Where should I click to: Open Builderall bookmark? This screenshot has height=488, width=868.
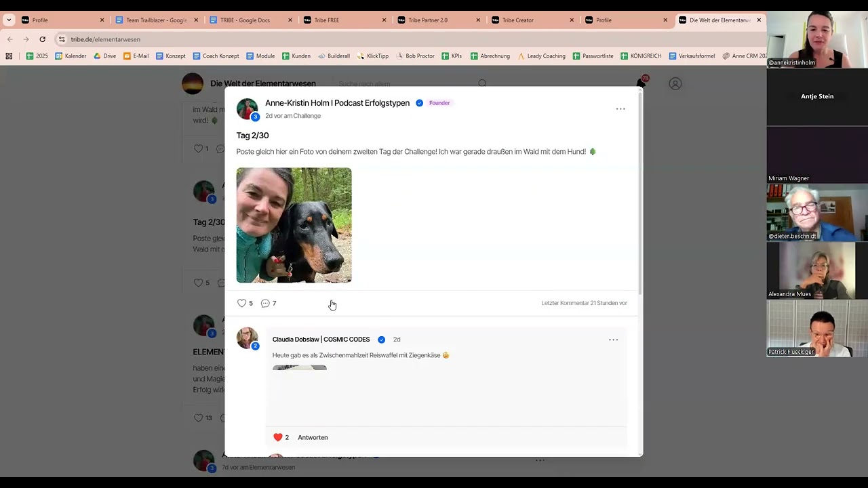334,56
